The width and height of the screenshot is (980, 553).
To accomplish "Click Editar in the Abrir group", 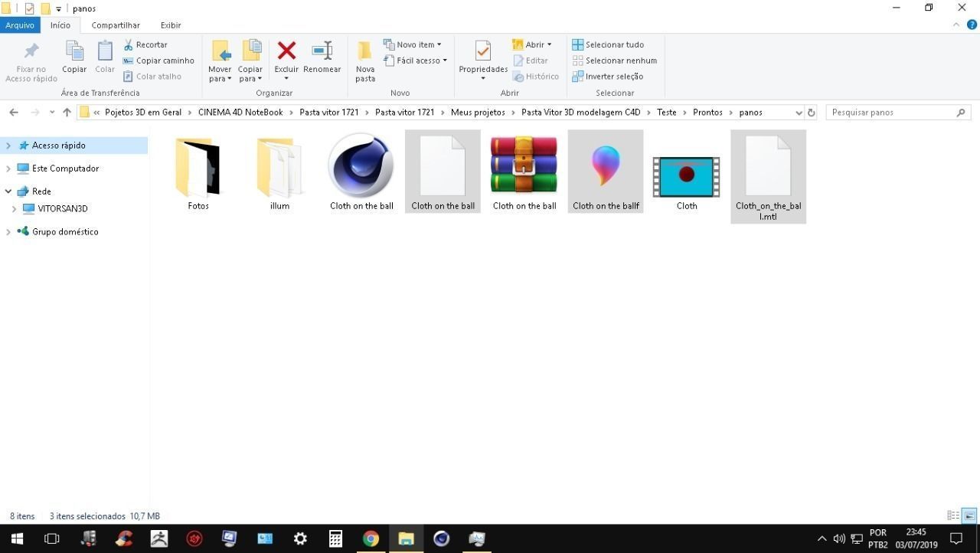I will (x=531, y=61).
